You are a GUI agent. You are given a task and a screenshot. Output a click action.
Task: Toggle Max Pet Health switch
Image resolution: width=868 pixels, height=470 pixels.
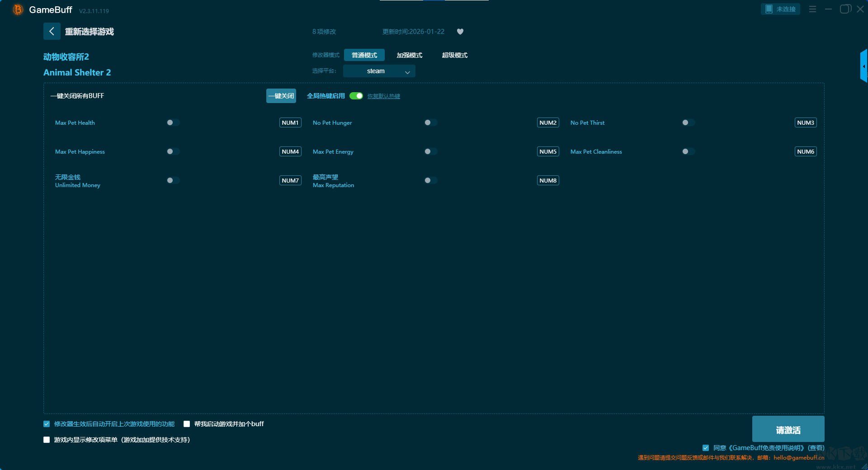[x=173, y=122]
